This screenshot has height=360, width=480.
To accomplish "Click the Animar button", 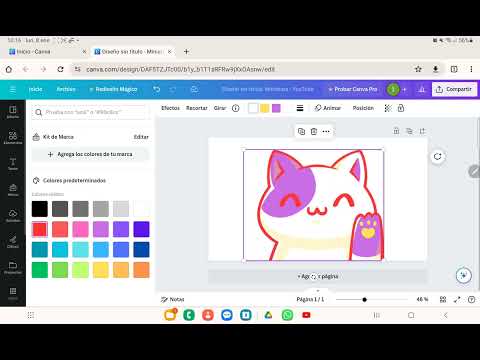I will tap(328, 108).
